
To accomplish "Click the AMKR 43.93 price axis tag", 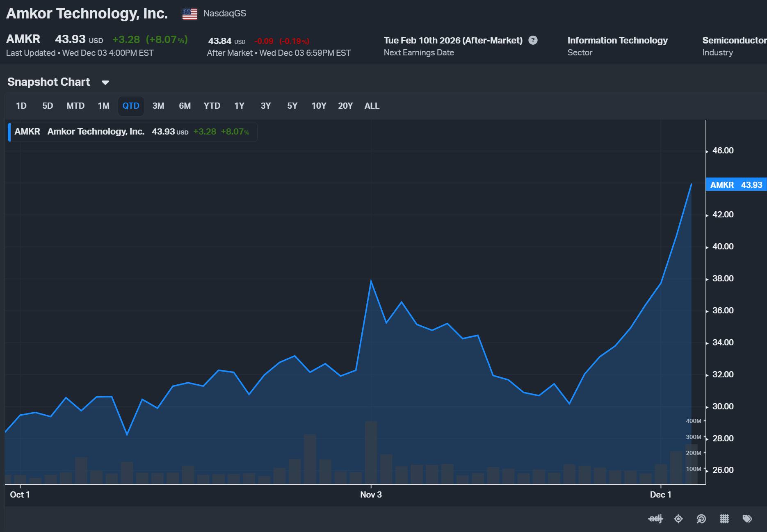I will pos(736,185).
